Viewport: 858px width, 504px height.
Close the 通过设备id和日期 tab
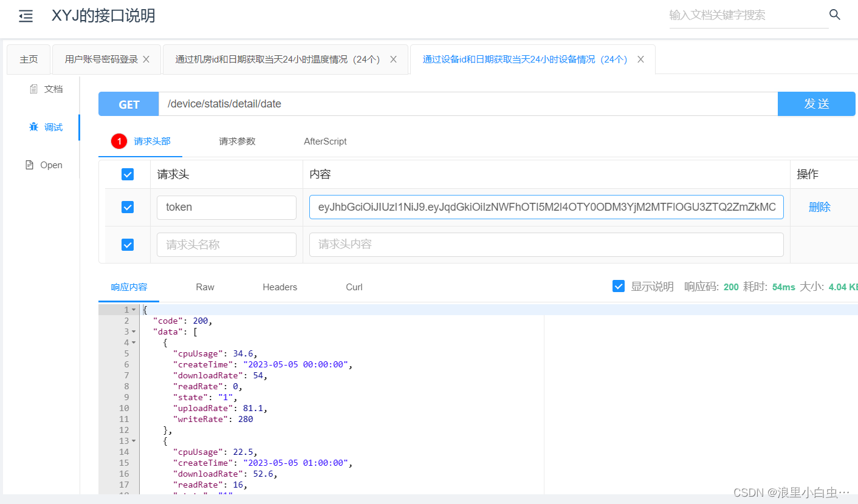640,59
